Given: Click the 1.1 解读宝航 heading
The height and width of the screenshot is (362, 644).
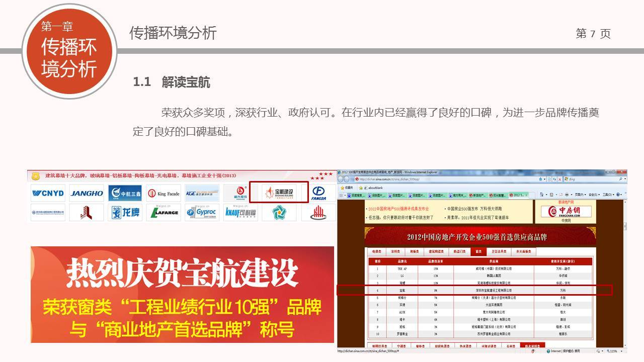Looking at the screenshot, I should pos(172,82).
